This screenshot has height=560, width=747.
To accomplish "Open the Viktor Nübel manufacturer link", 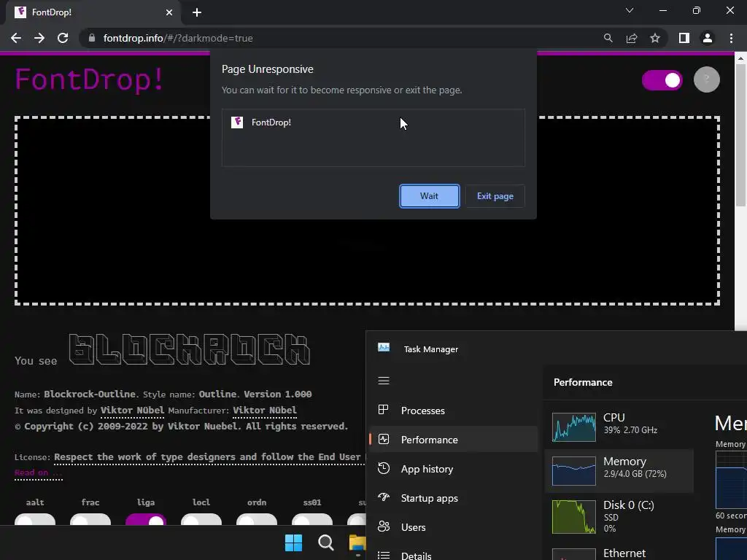I will (265, 411).
